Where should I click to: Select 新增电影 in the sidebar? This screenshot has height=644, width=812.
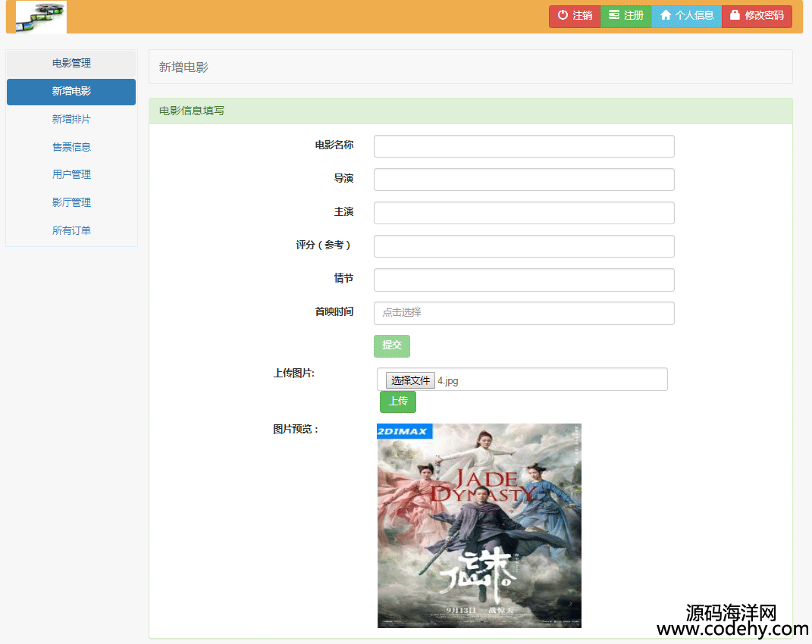tap(71, 92)
